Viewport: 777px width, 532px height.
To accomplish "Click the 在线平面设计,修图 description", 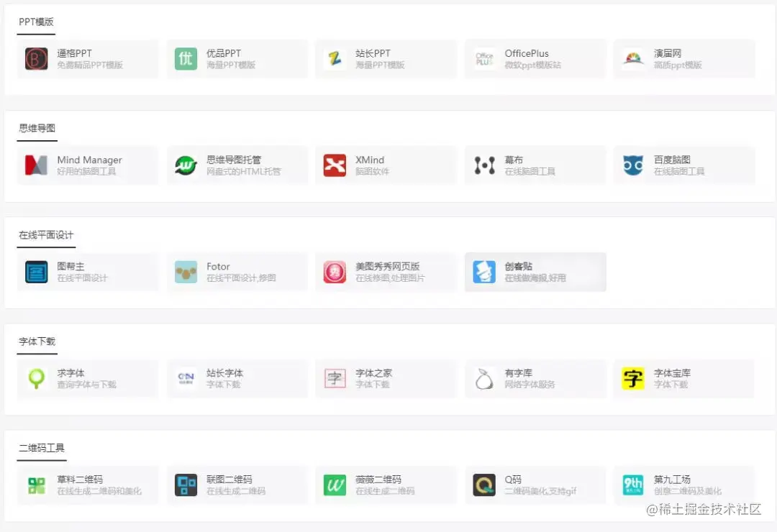I will point(241,278).
